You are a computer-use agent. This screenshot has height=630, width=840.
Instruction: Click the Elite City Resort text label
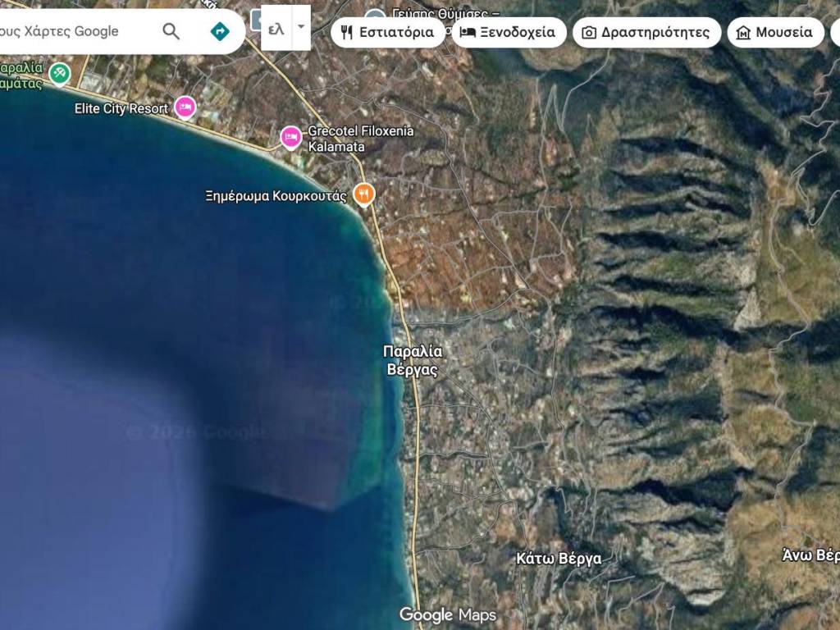(121, 108)
